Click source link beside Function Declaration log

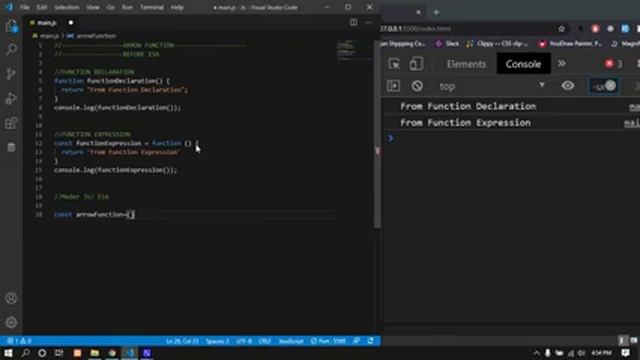[x=634, y=107]
